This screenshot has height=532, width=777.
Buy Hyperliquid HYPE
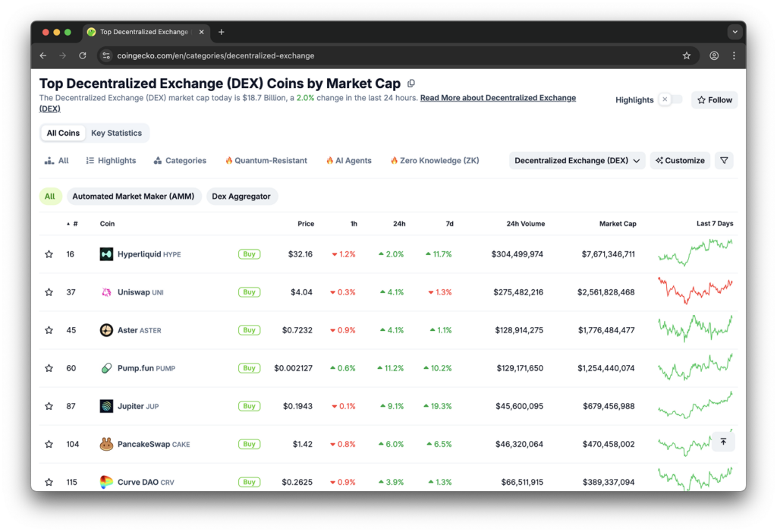249,254
